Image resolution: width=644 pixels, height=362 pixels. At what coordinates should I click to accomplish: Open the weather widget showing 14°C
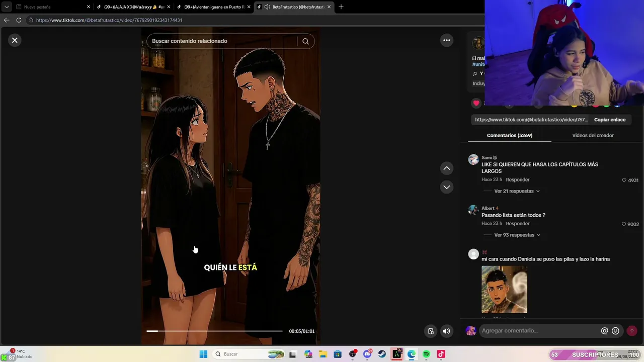[20, 354]
